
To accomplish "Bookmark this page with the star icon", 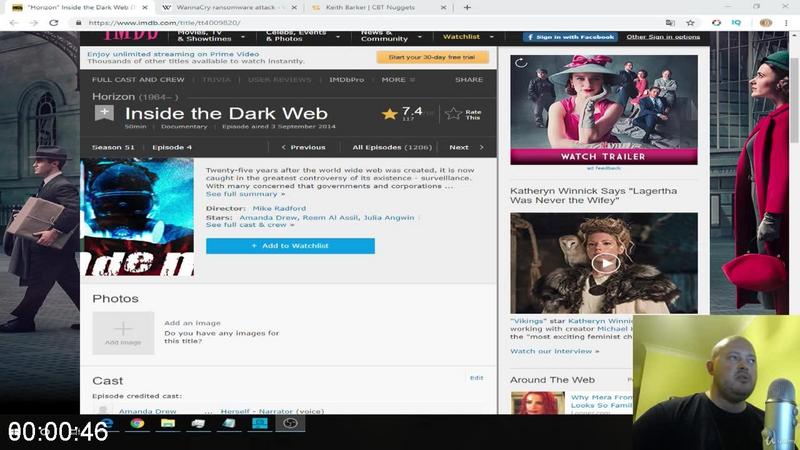I will point(690,23).
